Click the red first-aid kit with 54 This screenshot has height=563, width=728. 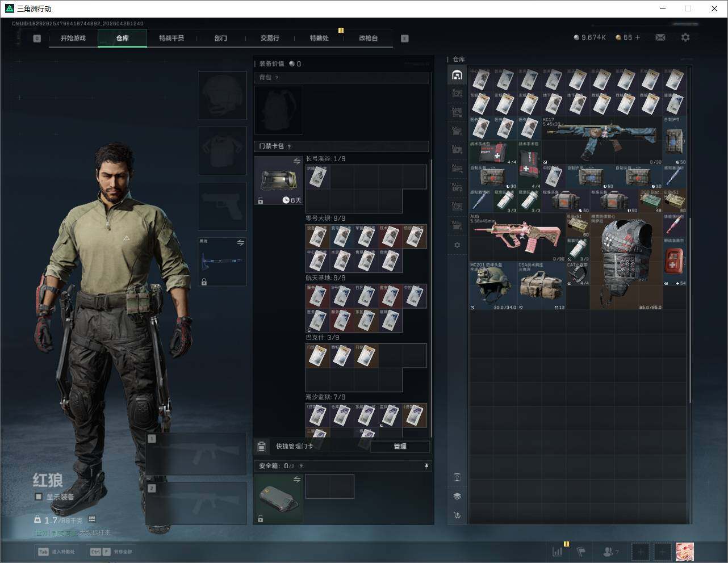click(675, 262)
